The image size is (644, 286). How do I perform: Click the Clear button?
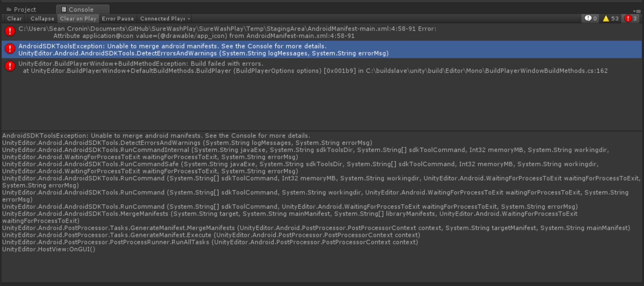pos(14,19)
